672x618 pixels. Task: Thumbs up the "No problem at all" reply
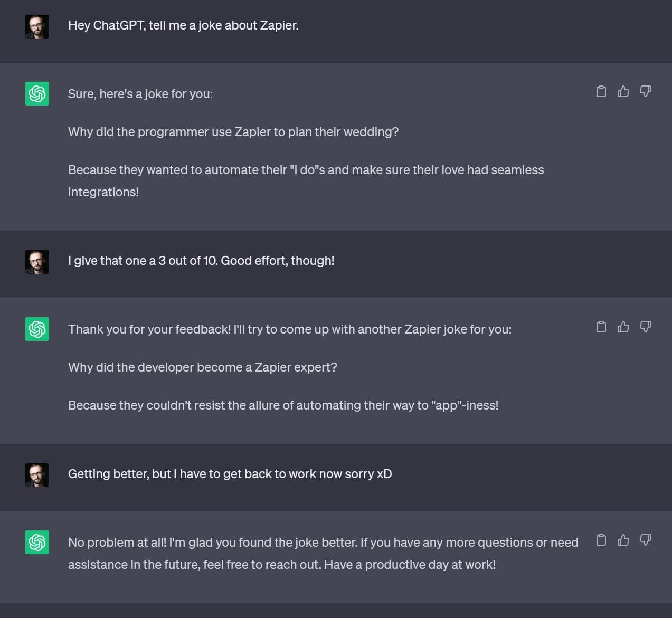623,540
